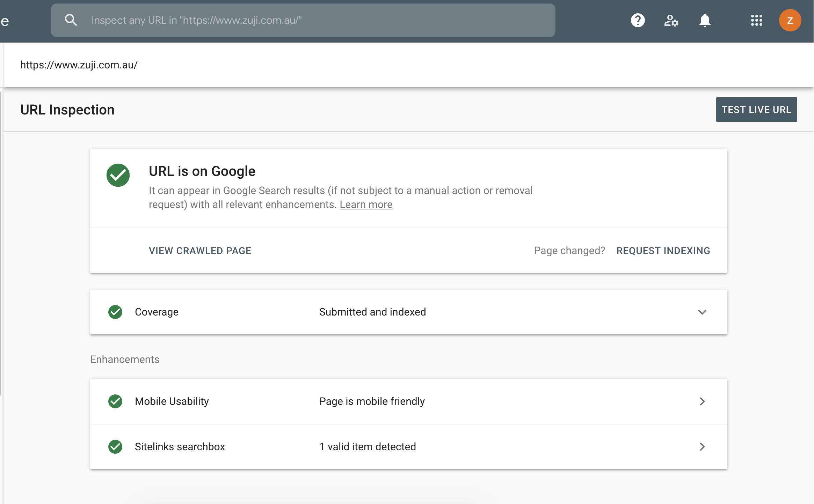Open user settings person-gear icon
This screenshot has width=814, height=504.
671,20
